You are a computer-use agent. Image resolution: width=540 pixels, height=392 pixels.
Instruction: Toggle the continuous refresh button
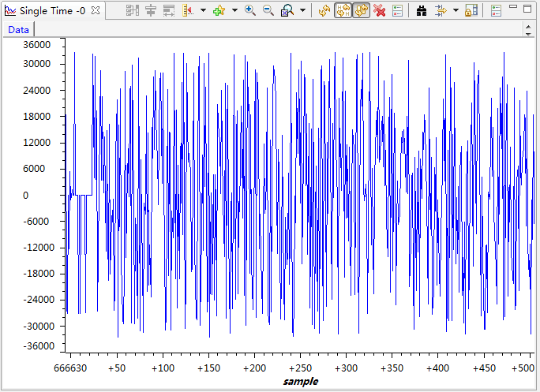coord(361,11)
